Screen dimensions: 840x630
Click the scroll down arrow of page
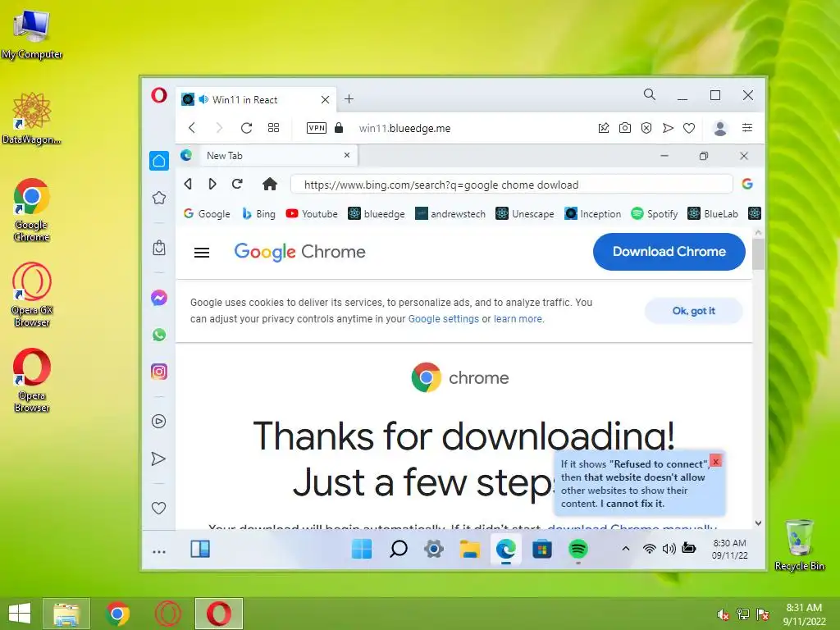point(758,523)
